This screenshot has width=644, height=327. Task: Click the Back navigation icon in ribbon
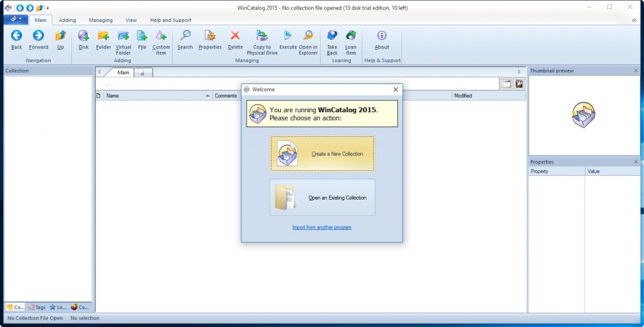16,36
